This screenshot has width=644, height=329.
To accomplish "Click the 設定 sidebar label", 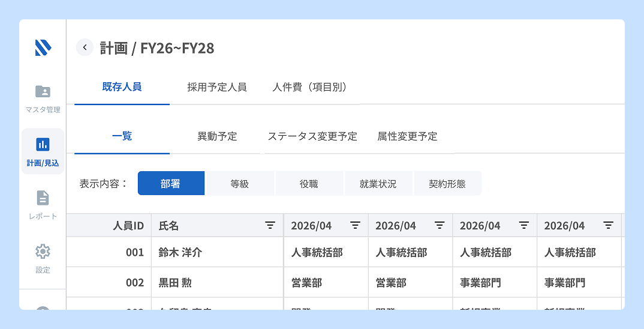I will tap(43, 270).
